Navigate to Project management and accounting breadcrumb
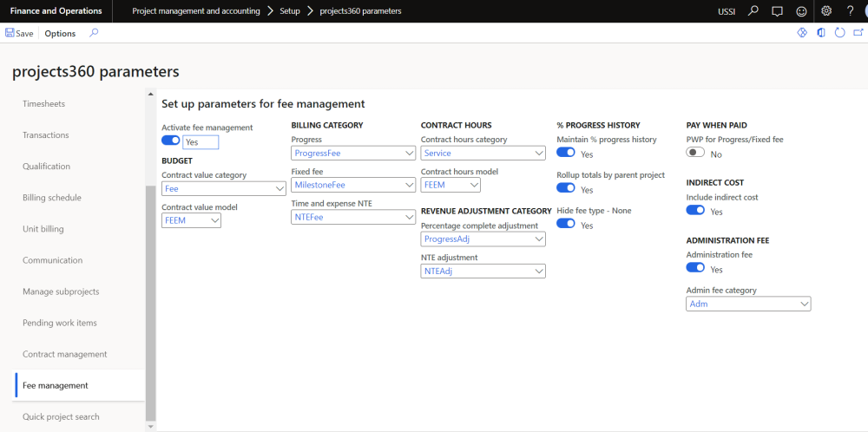 pos(195,11)
